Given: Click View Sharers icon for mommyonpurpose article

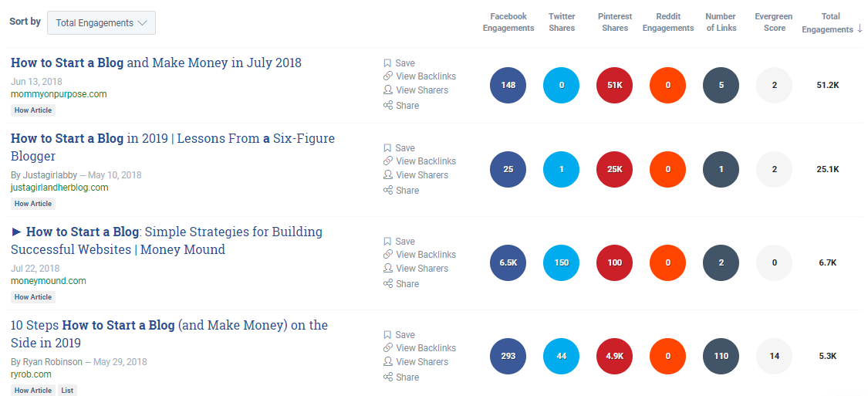Looking at the screenshot, I should click(x=388, y=90).
